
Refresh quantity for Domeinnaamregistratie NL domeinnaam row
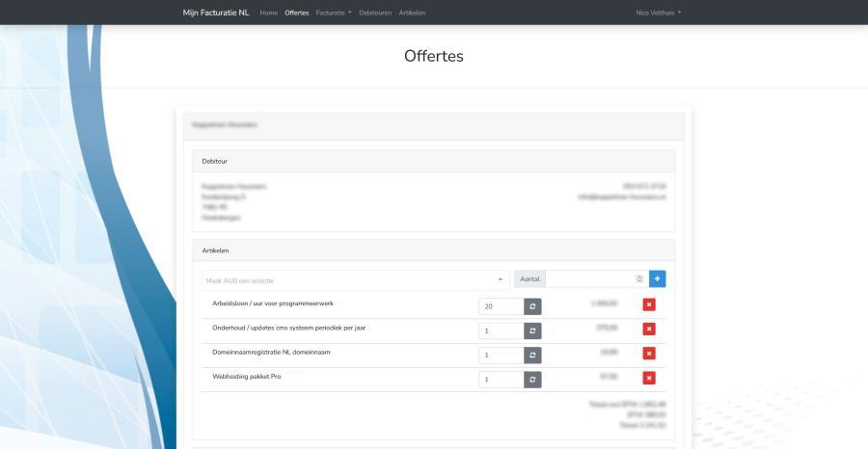[x=532, y=355]
